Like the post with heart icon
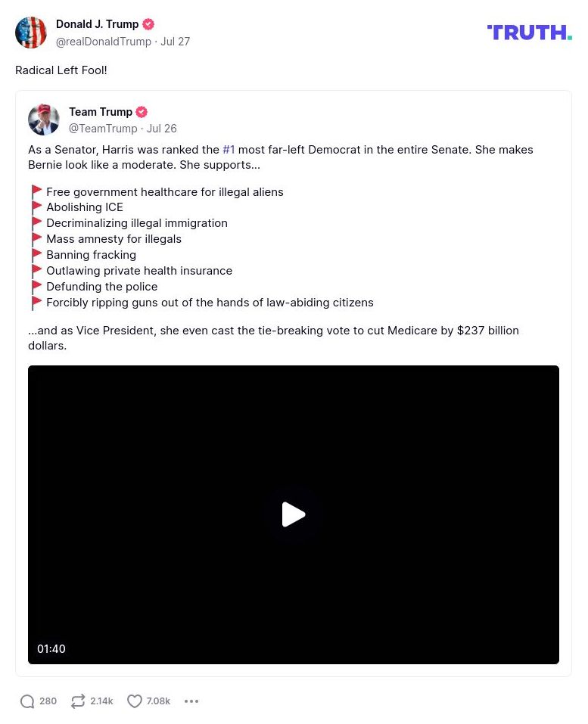This screenshot has width=588, height=724. pos(135,701)
